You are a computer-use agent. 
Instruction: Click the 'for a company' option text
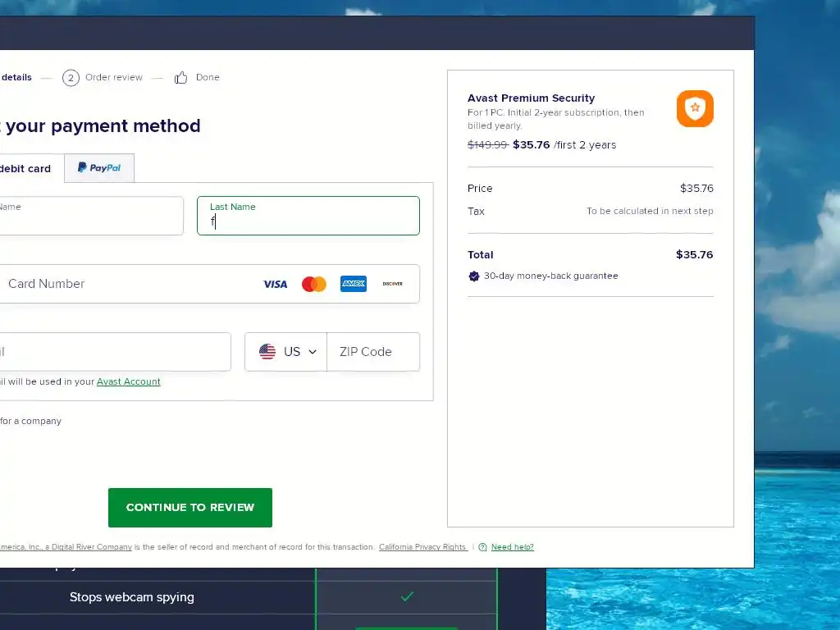point(30,421)
